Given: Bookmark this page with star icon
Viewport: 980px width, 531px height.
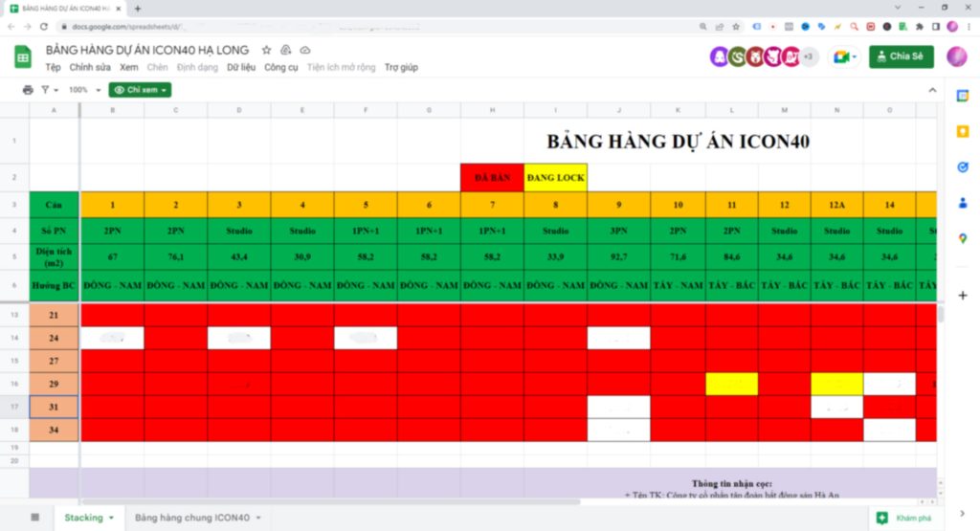Looking at the screenshot, I should 736,26.
